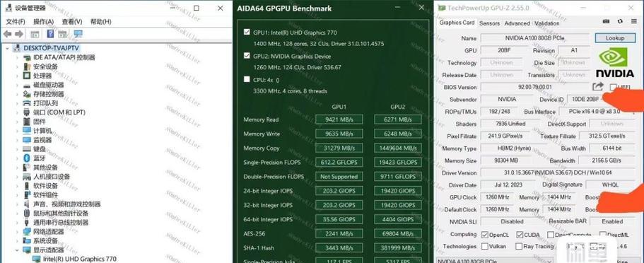This screenshot has height=263, width=644.
Task: Click the 键盘 keyboard icon
Action: tap(27, 149)
